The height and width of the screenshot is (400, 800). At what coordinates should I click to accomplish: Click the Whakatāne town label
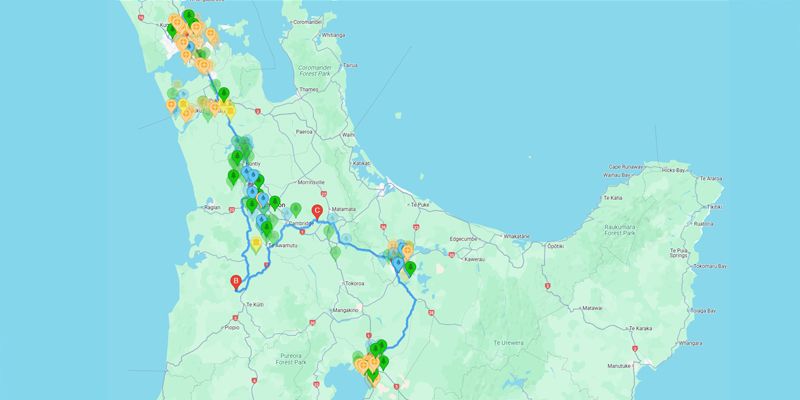pos(517,237)
